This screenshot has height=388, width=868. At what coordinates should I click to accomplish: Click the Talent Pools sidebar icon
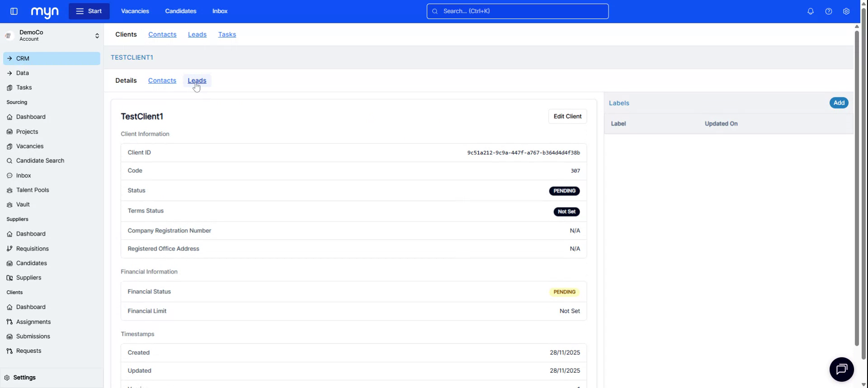(9, 190)
